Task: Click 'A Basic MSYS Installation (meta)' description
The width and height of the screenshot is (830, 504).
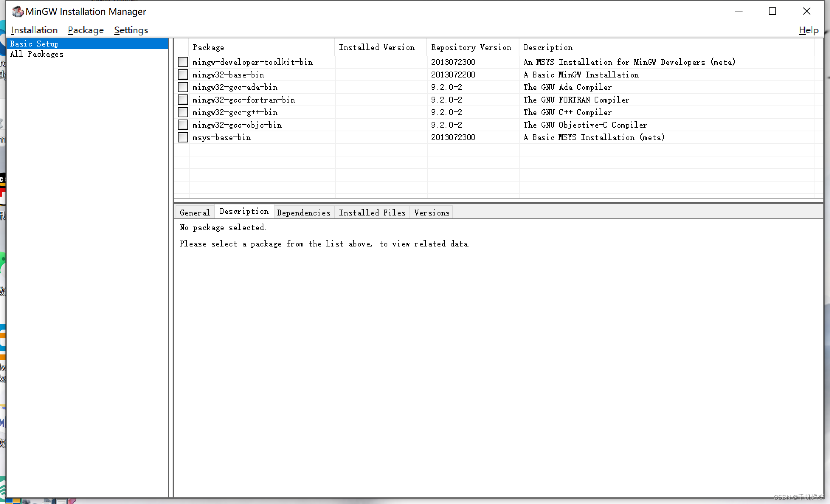Action: pyautogui.click(x=594, y=137)
